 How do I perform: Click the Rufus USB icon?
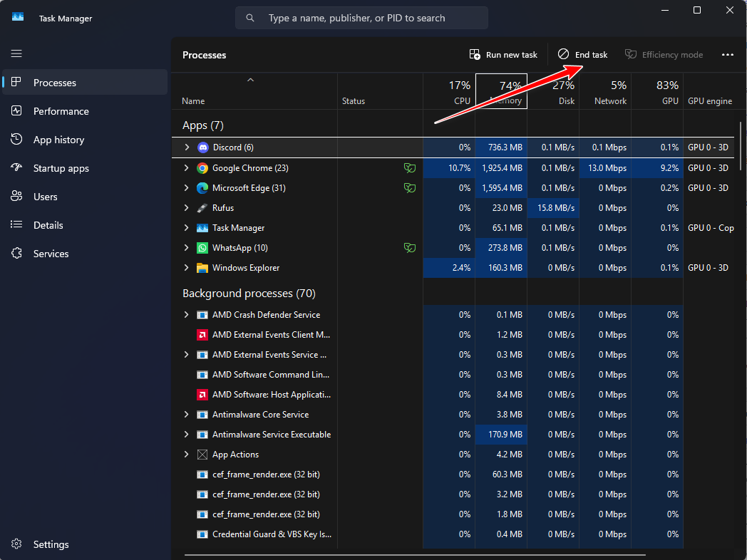(x=202, y=208)
